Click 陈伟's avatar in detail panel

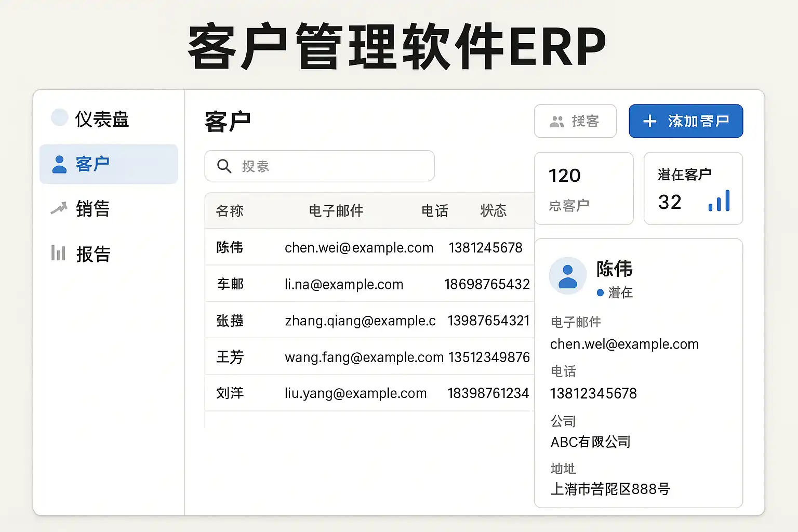click(567, 276)
